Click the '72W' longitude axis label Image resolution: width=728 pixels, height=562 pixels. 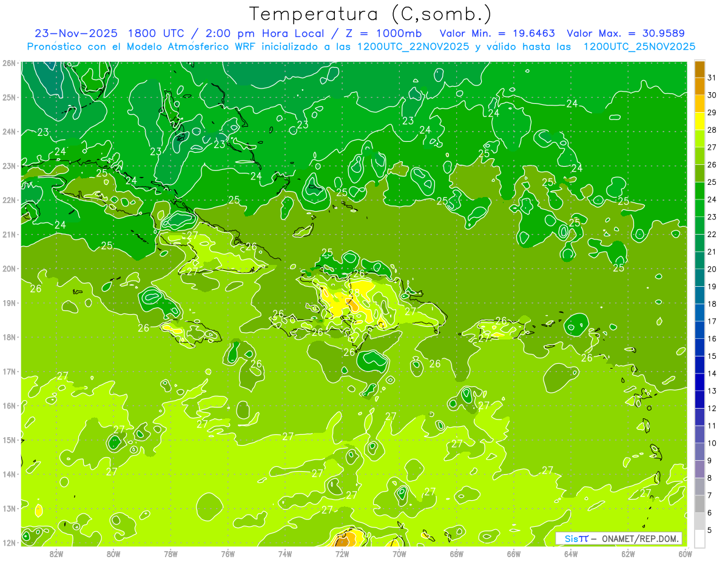(x=342, y=554)
